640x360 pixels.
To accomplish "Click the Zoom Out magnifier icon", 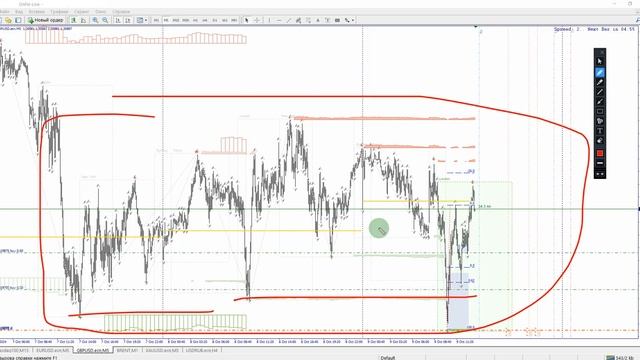I will tap(105, 20).
